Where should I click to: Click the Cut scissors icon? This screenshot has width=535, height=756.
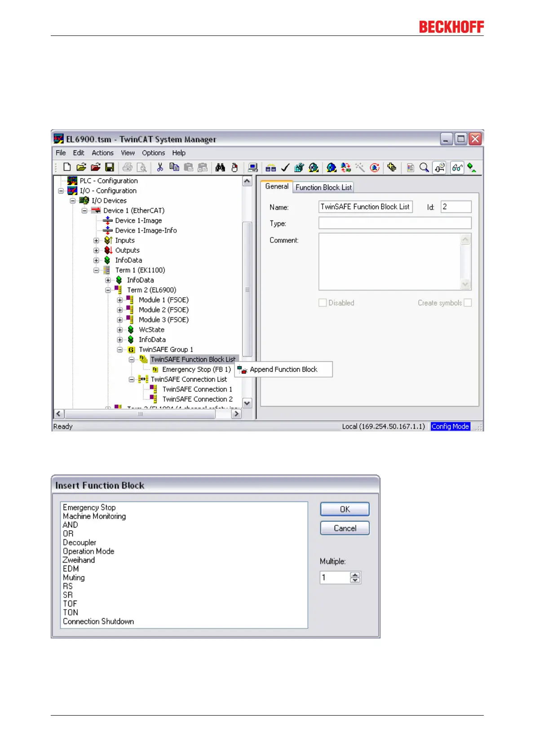coord(160,167)
